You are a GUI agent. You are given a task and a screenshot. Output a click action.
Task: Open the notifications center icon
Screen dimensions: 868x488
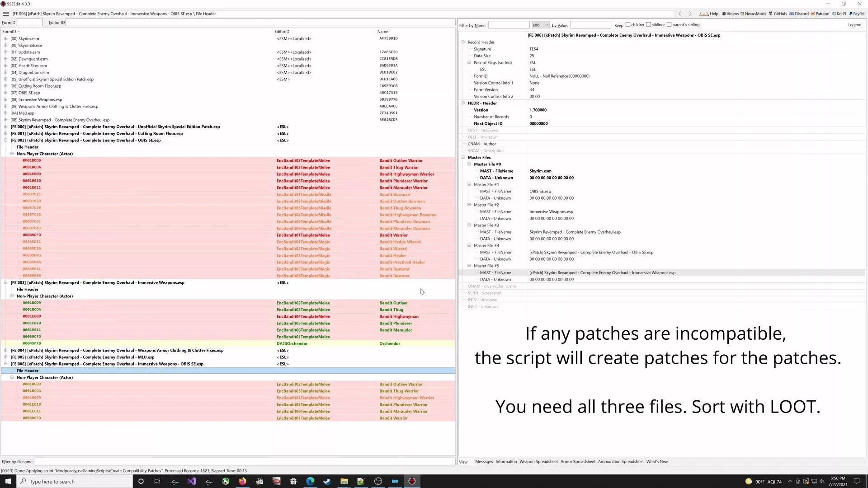coord(856,481)
